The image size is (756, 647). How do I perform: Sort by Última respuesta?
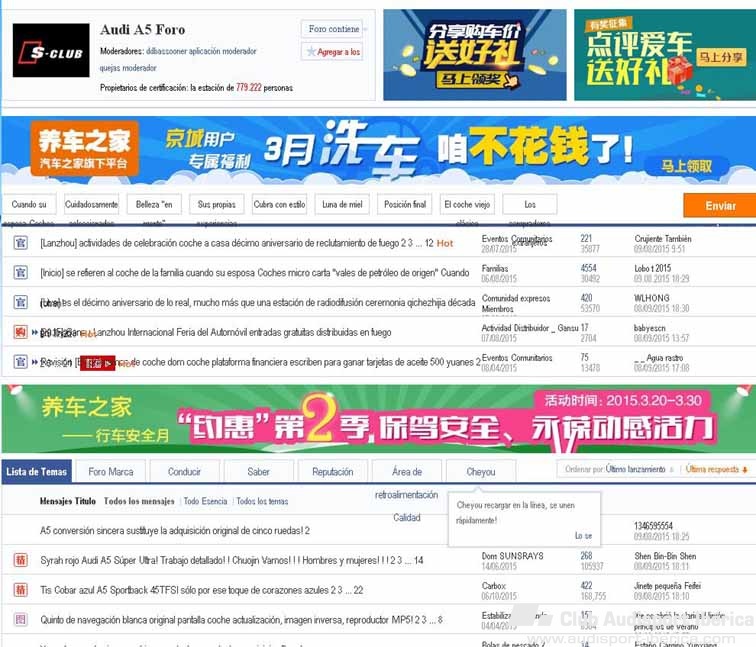pyautogui.click(x=712, y=469)
